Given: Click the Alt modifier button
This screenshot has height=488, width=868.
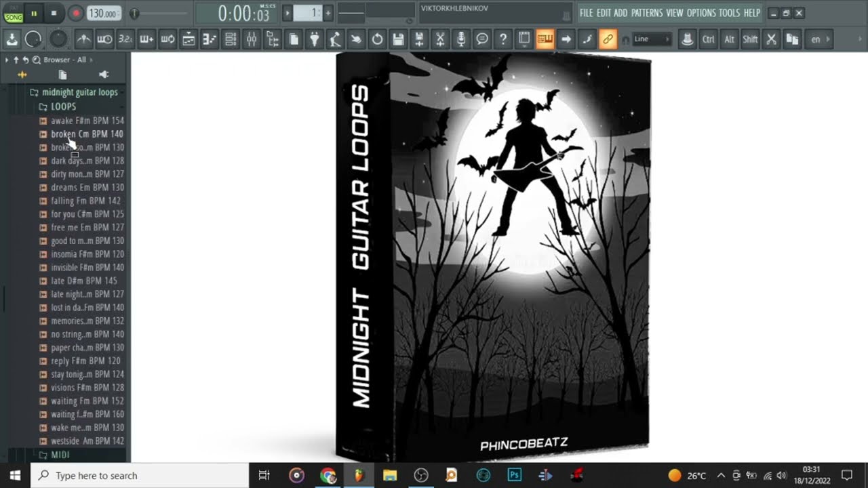Looking at the screenshot, I should 729,39.
